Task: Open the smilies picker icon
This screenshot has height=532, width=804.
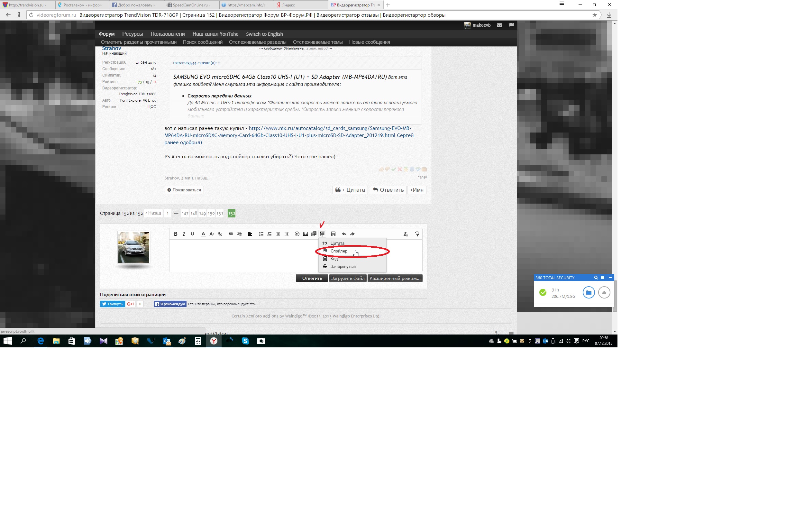Action: [297, 234]
